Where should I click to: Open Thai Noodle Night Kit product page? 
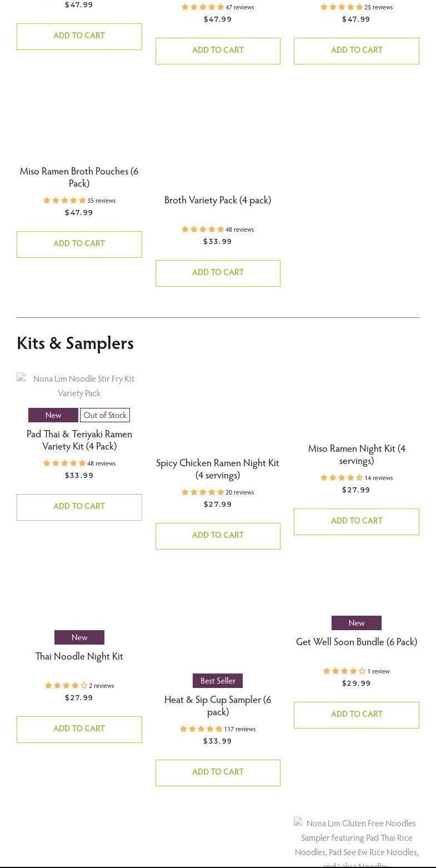click(x=79, y=656)
